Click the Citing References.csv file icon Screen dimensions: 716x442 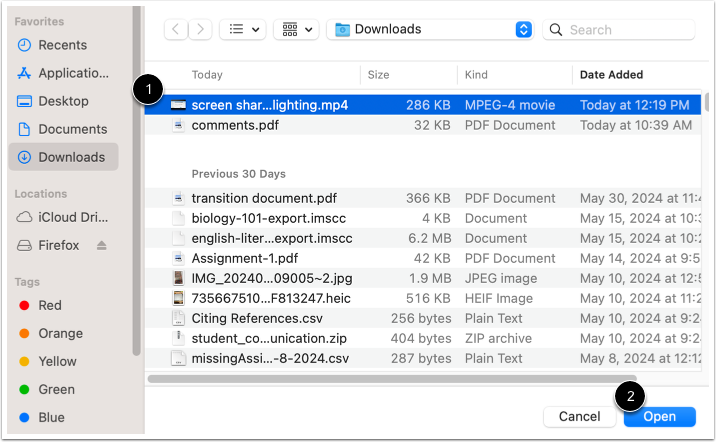[x=178, y=319]
